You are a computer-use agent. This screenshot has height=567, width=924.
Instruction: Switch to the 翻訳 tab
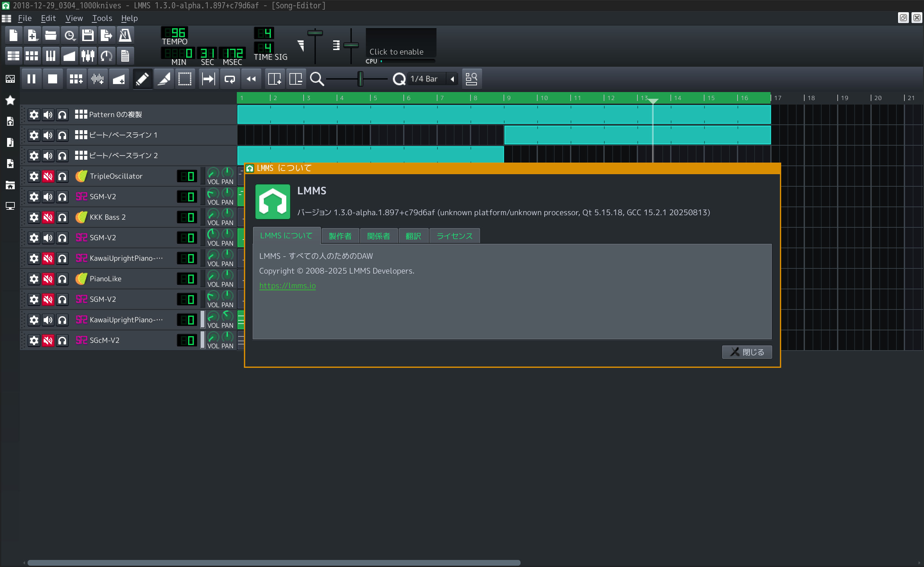(413, 236)
